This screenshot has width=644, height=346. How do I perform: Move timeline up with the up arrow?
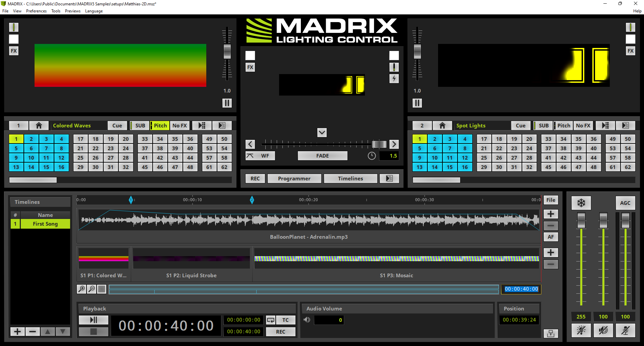pos(48,332)
